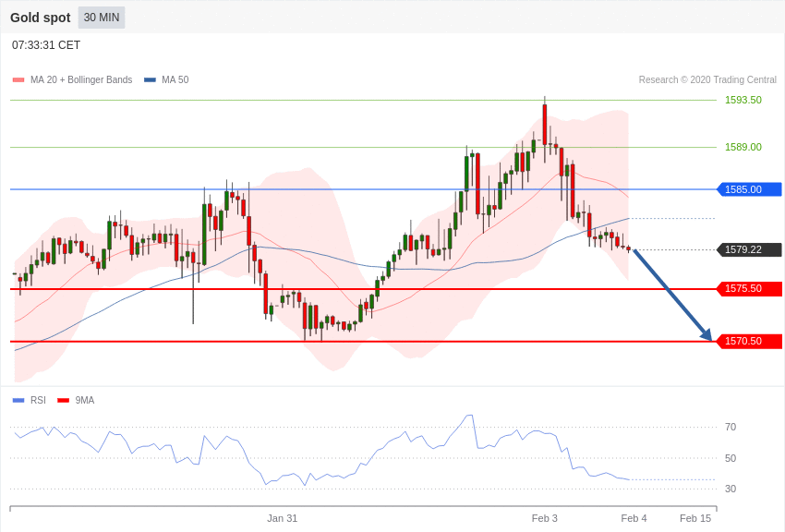Select the 9MA legend label
The image size is (785, 532).
85,400
